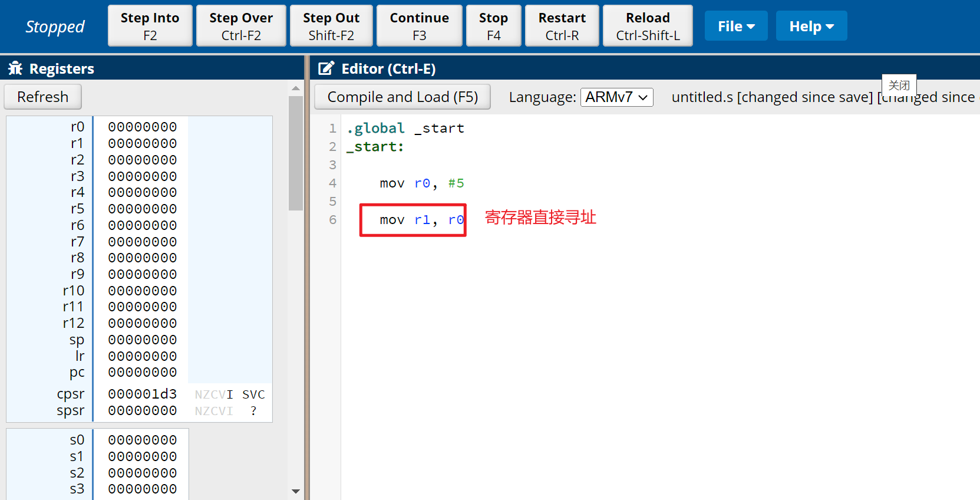Click the cpsr NZCVI flags

click(214, 394)
